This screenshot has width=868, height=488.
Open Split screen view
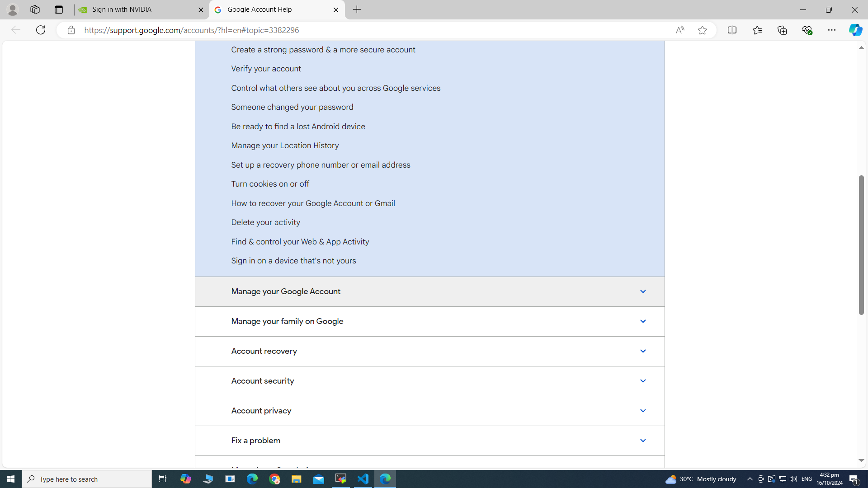[732, 30]
